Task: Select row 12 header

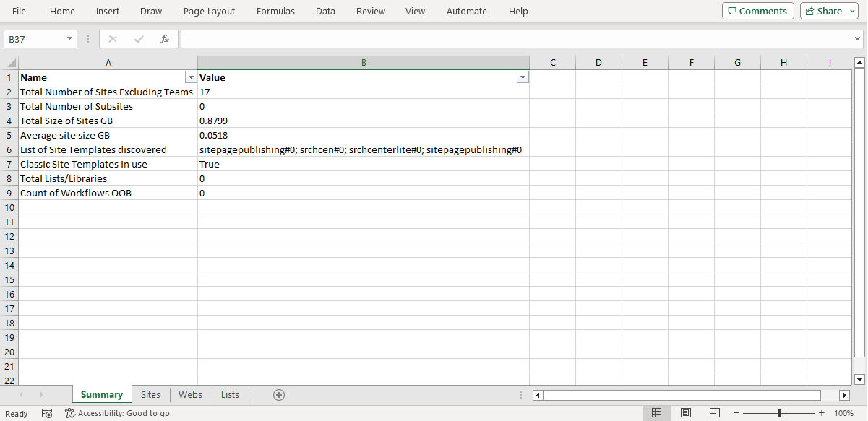Action: [9, 236]
